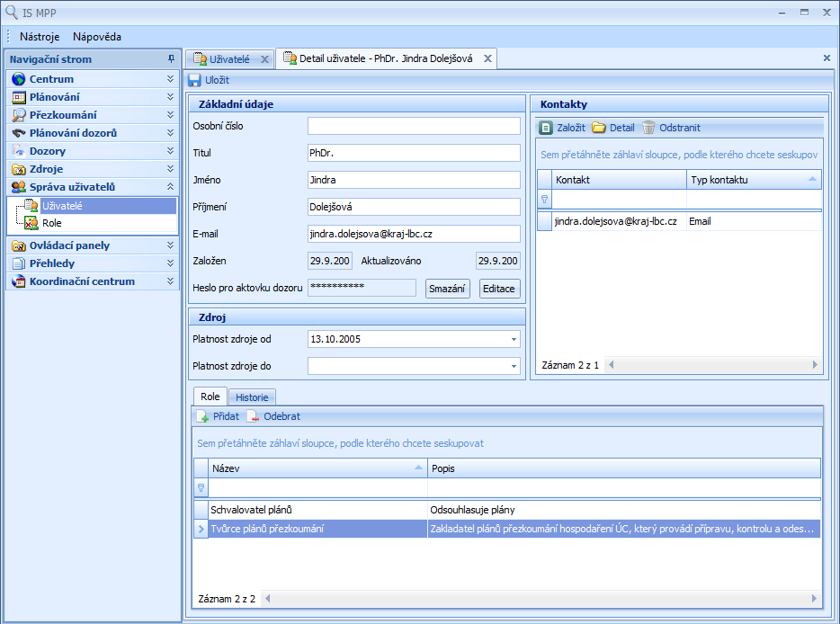
Task: Click the Ovládací panely icon
Action: pos(19,245)
